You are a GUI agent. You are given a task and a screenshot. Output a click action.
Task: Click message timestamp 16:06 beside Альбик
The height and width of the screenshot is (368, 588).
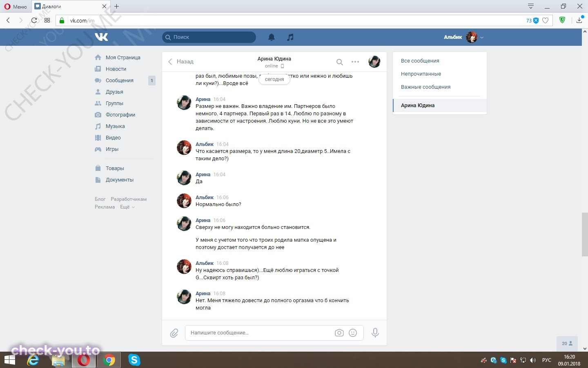tap(223, 197)
